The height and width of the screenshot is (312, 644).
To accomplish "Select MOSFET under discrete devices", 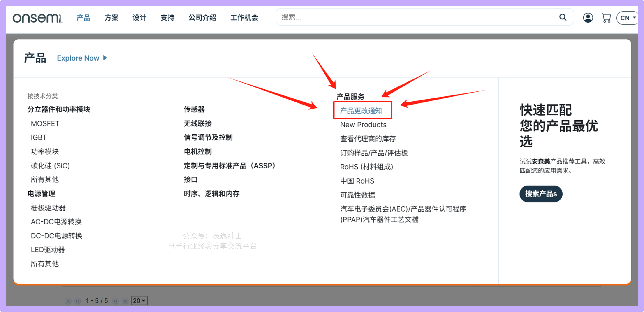I will click(x=45, y=123).
